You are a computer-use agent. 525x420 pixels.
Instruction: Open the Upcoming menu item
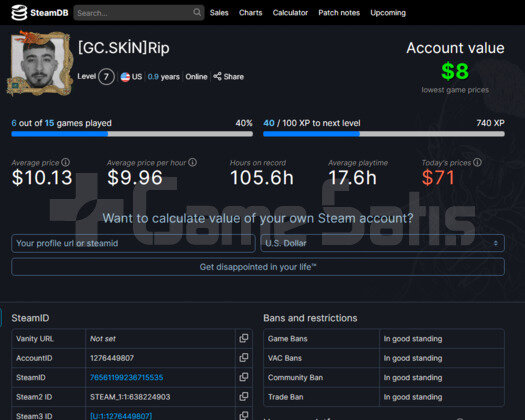coord(388,13)
